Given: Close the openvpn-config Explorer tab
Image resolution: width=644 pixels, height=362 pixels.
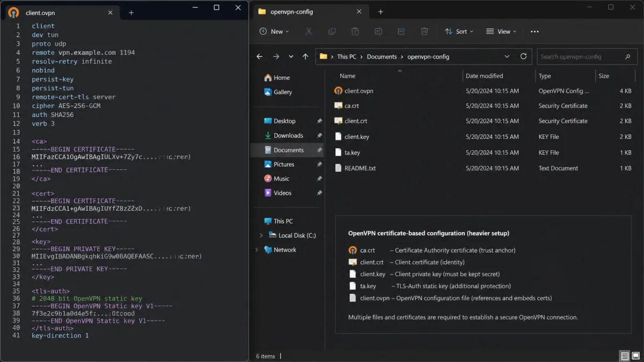Looking at the screenshot, I should coord(360,12).
